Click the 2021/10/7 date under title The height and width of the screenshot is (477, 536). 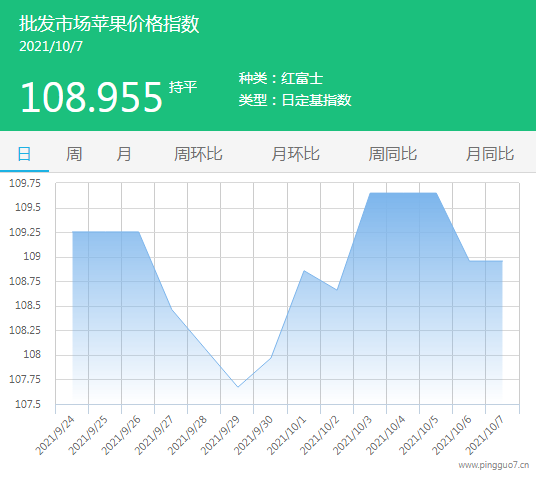(x=51, y=47)
